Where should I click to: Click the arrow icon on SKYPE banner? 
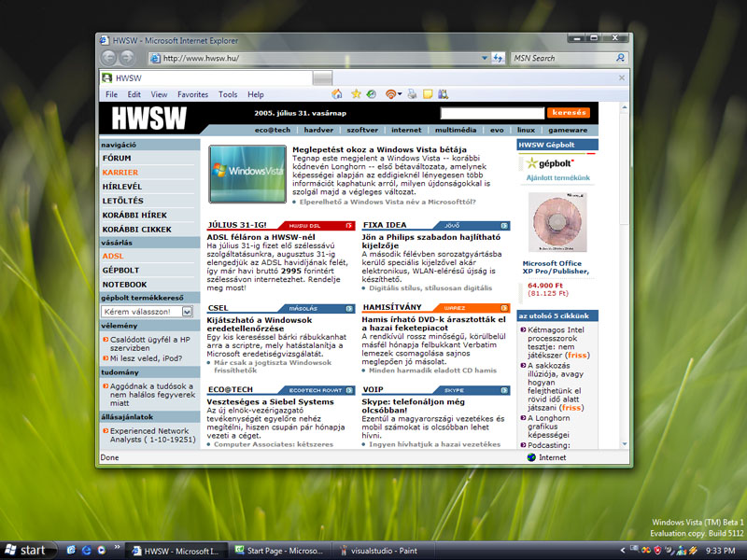click(504, 390)
